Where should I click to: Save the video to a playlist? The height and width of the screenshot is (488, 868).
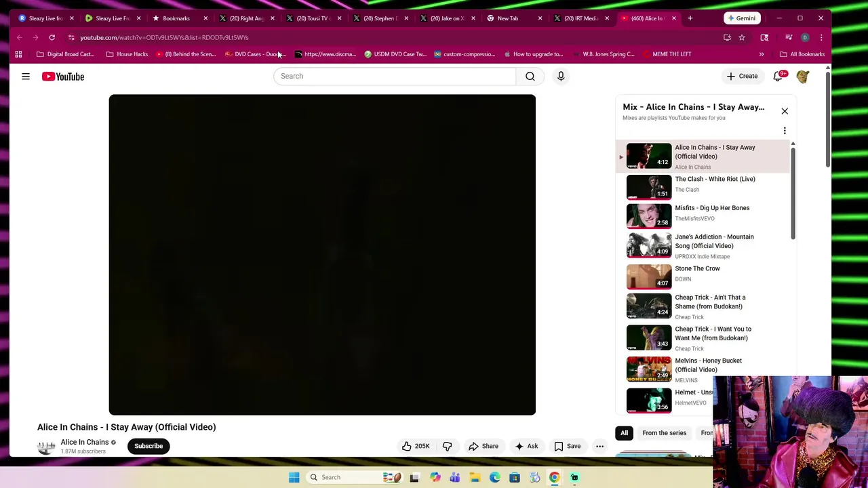tap(568, 446)
